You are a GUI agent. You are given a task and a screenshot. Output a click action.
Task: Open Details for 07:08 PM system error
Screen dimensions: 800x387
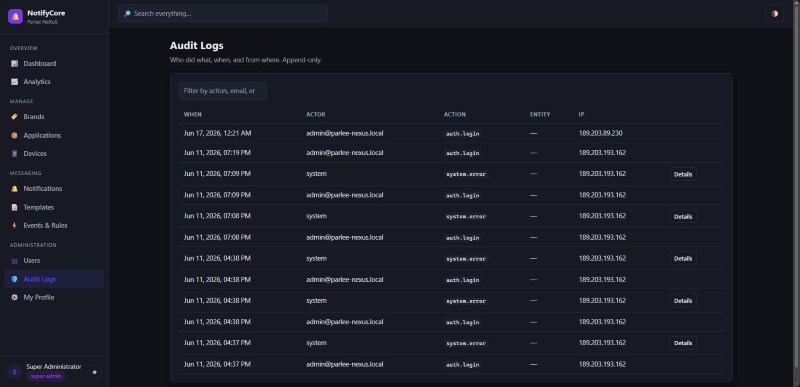[683, 217]
